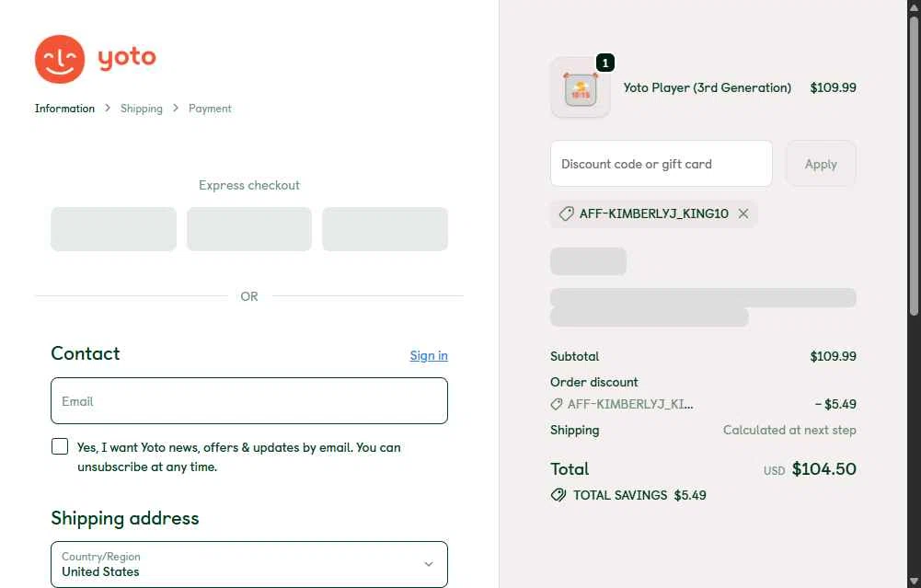
Task: Click the Yoto wordmark text
Action: [127, 57]
